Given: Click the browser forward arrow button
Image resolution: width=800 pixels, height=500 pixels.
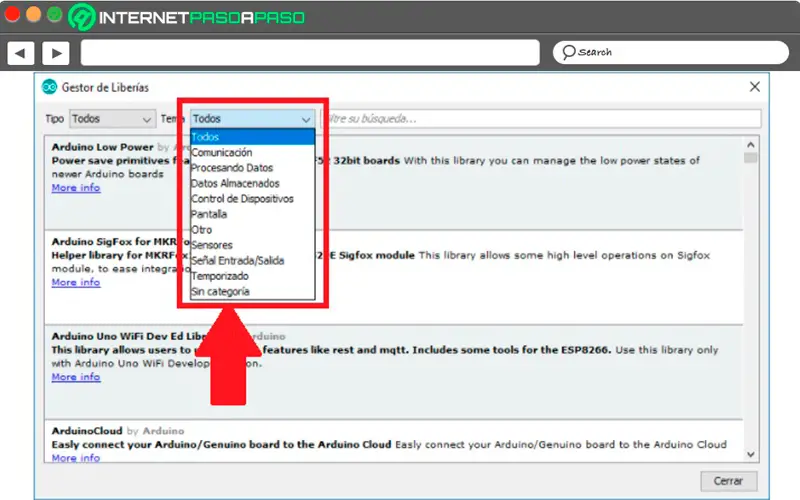Looking at the screenshot, I should pos(56,53).
